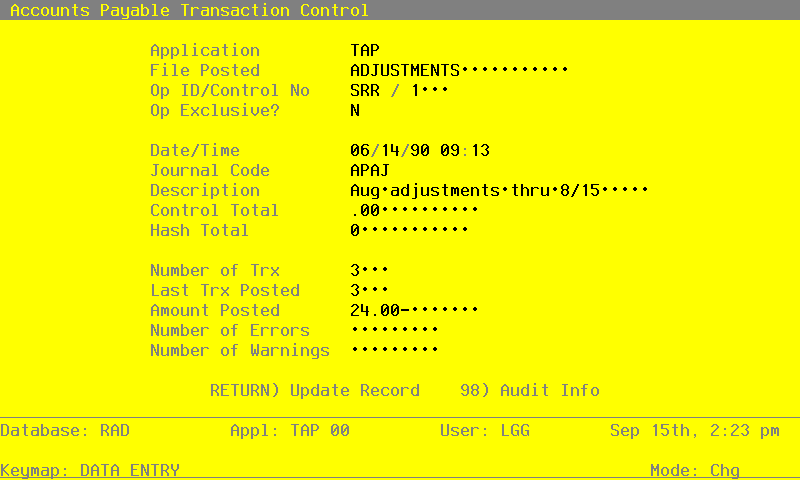Click the Number of Trx label

[x=215, y=270]
